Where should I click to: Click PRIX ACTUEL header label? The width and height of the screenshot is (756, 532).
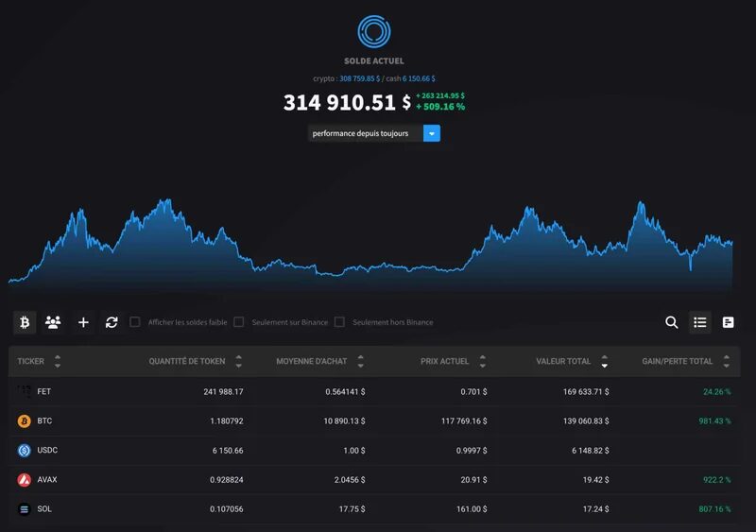444,361
